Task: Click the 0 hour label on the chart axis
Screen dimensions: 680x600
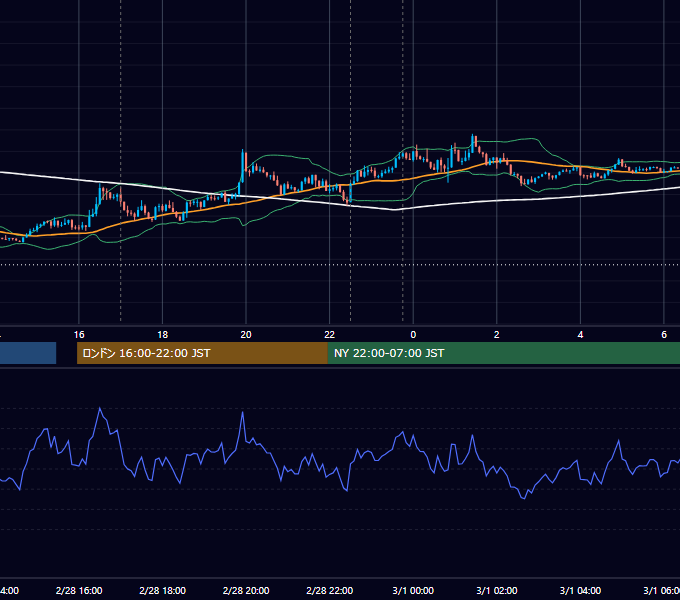Action: point(413,335)
